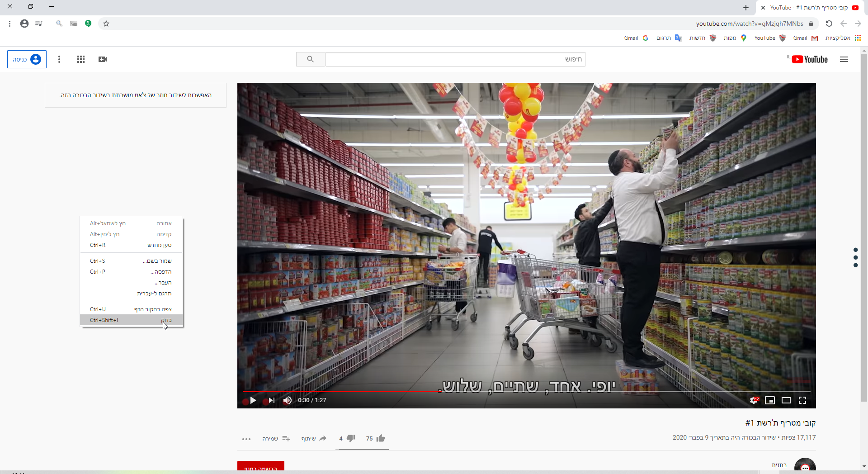Choose View page source menu entry

(x=131, y=309)
